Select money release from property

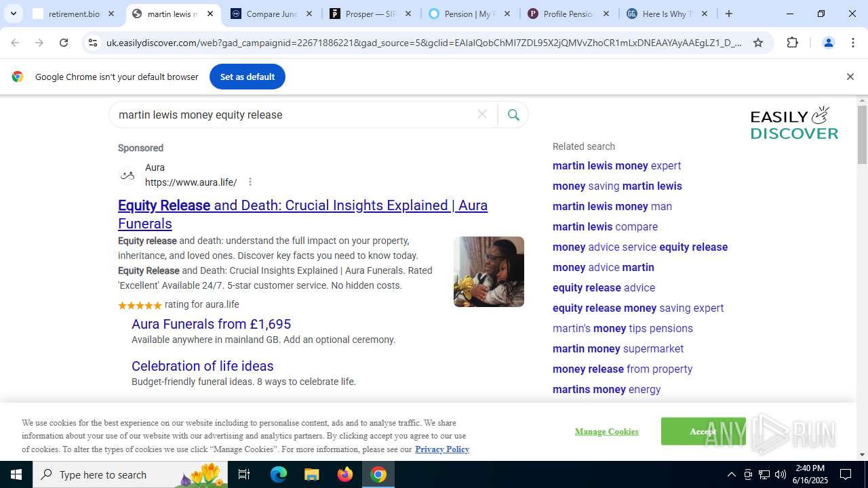point(623,369)
